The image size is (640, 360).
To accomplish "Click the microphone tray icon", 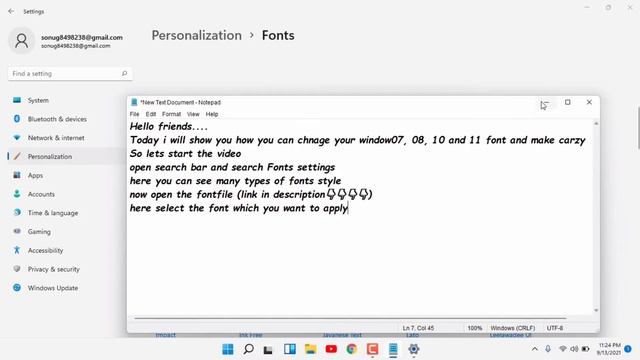I will (548, 349).
